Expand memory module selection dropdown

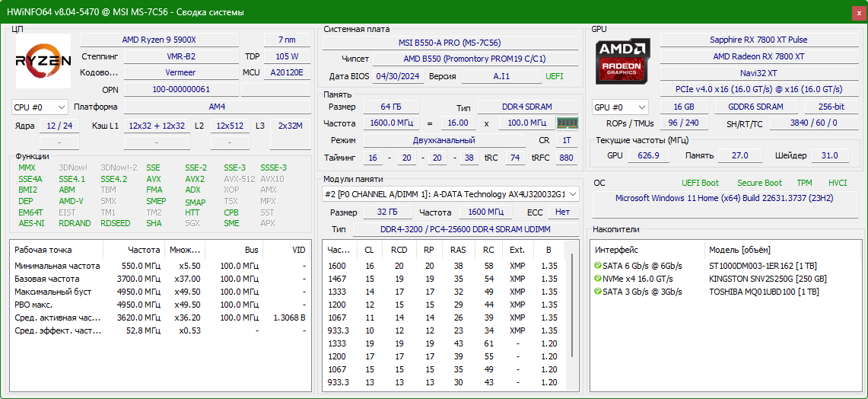[450, 194]
